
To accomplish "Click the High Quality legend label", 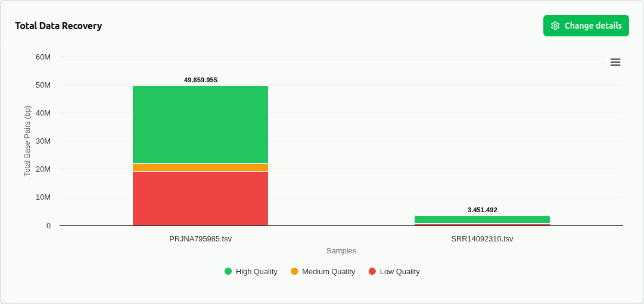I will [x=256, y=272].
